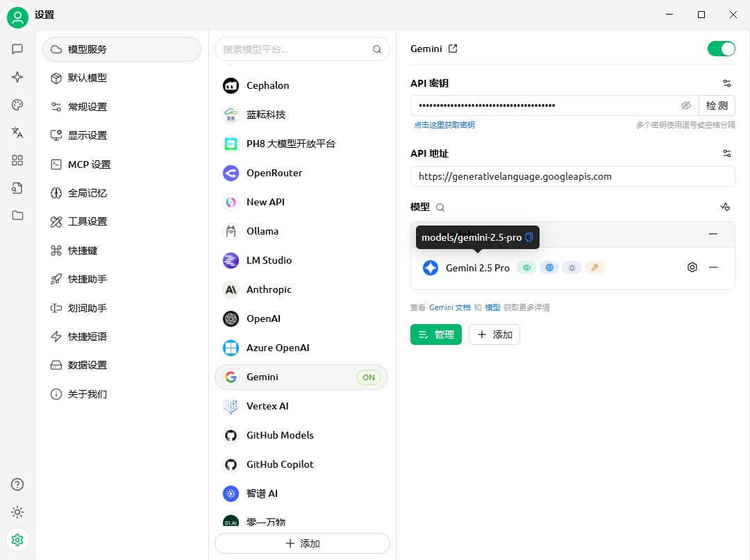Open the translate sidebar icon
Image resolution: width=750 pixels, height=560 pixels.
(x=17, y=133)
